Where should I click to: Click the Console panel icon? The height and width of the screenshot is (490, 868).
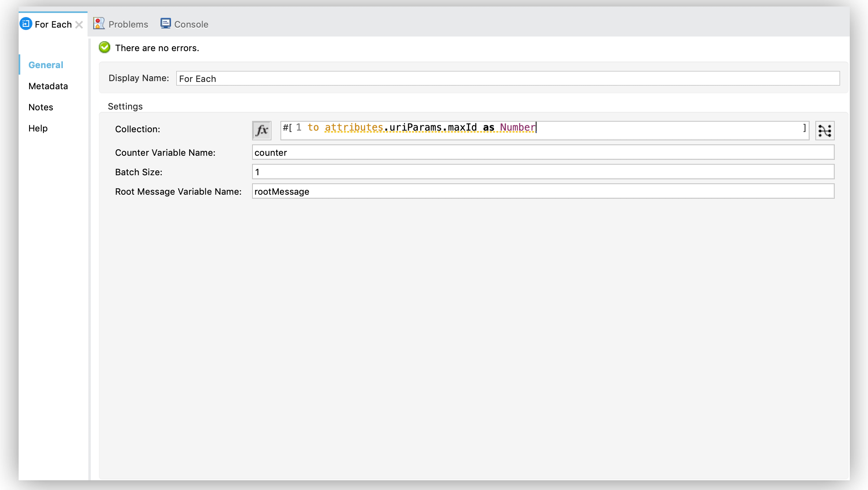(x=166, y=24)
